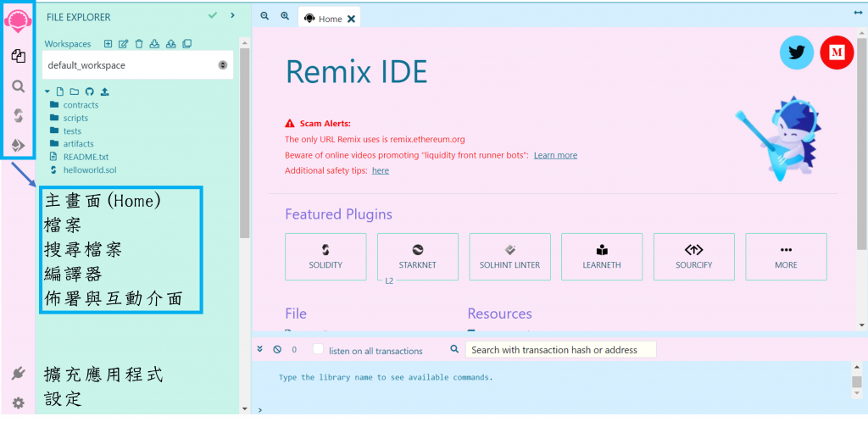
Task: Zoom out the editor
Action: [264, 17]
